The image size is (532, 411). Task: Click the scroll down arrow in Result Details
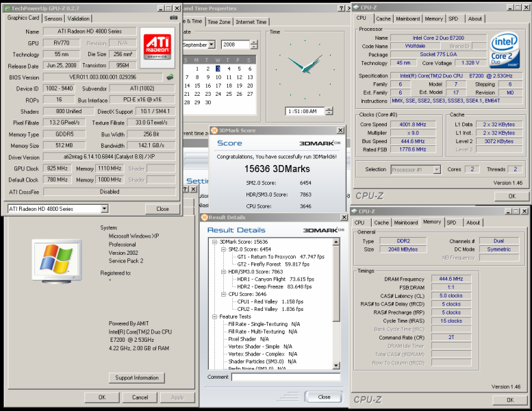point(336,366)
